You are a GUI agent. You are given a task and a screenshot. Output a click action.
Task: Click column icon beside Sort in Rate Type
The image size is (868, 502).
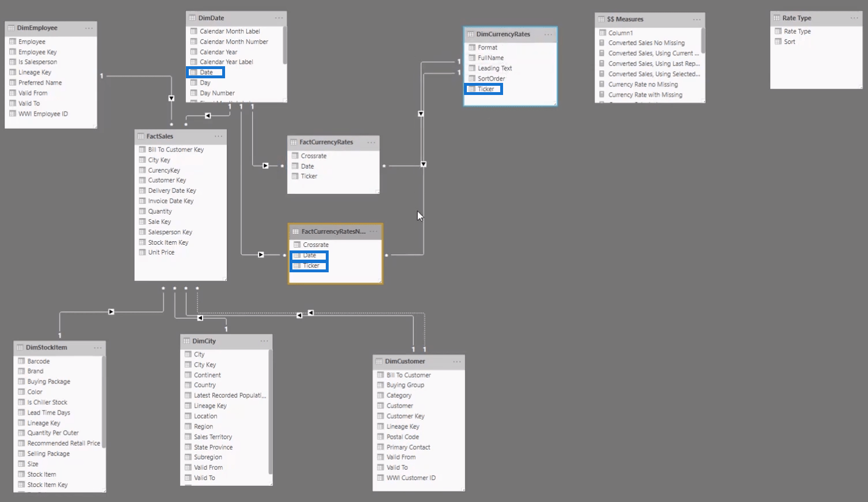[778, 42]
